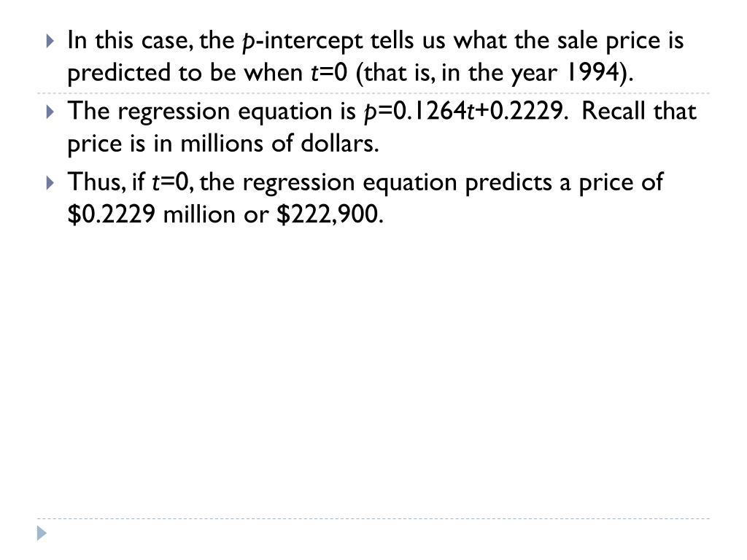Image resolution: width=747 pixels, height=560 pixels.
Task: Click the lower dashed divider line near the footer
Action: point(373,518)
